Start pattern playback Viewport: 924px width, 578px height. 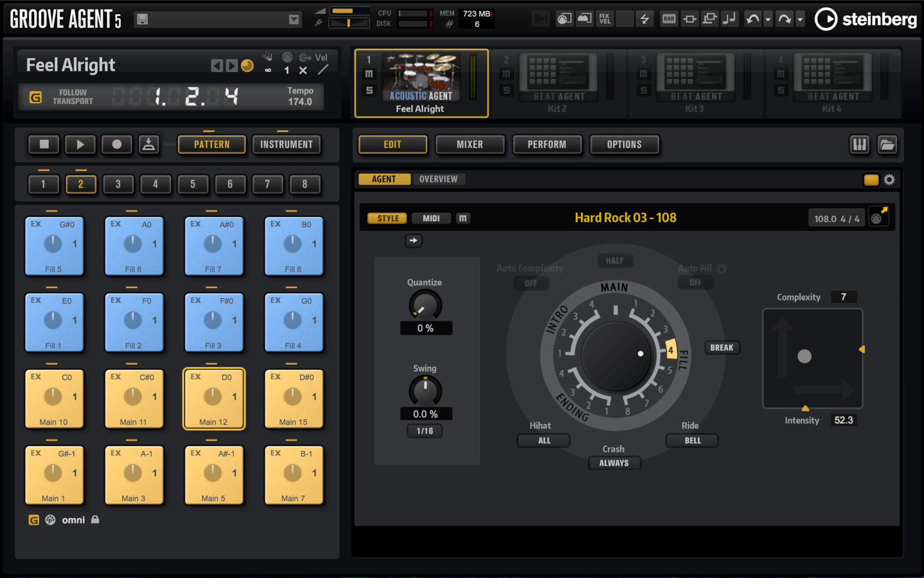click(x=80, y=144)
